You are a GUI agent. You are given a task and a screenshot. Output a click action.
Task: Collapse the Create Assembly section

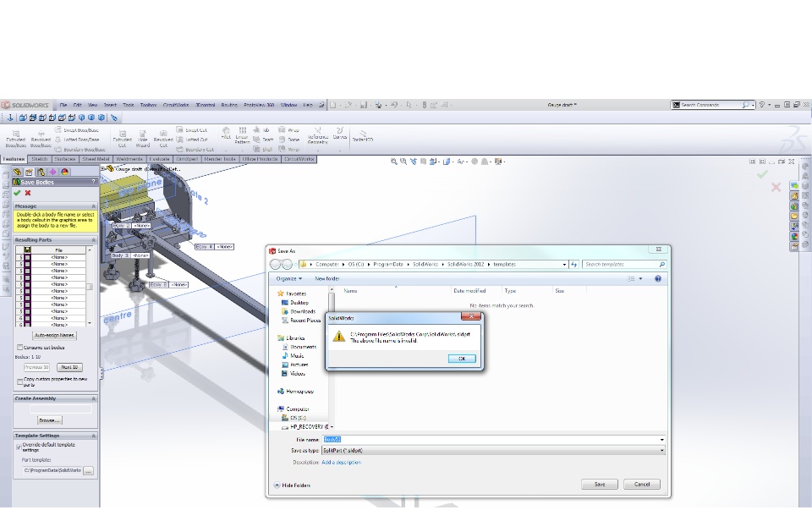94,398
